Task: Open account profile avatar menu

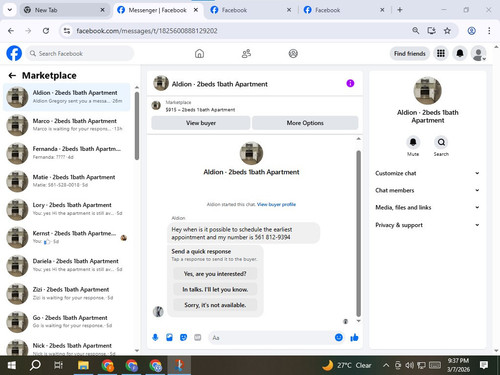Action: coord(478,53)
